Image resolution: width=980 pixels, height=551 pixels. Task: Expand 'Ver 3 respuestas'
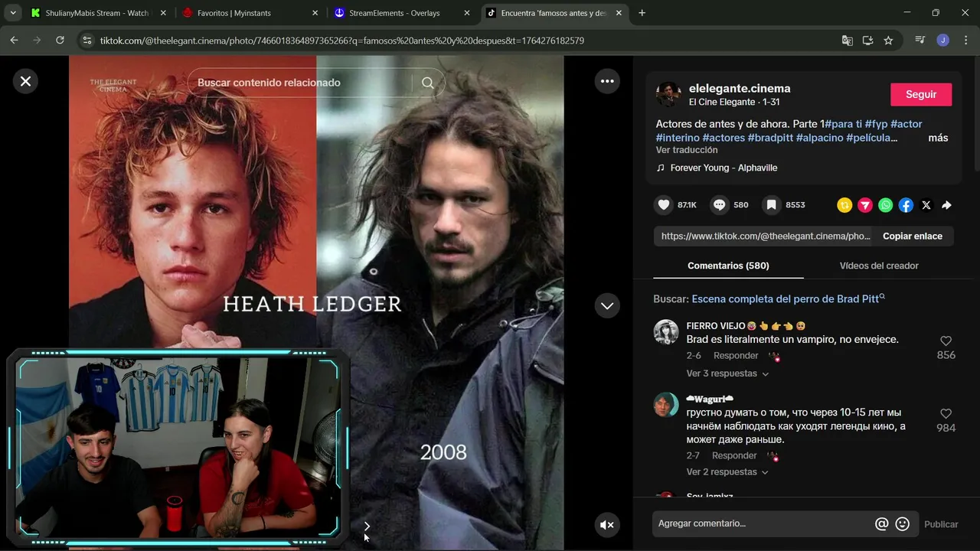[727, 373]
